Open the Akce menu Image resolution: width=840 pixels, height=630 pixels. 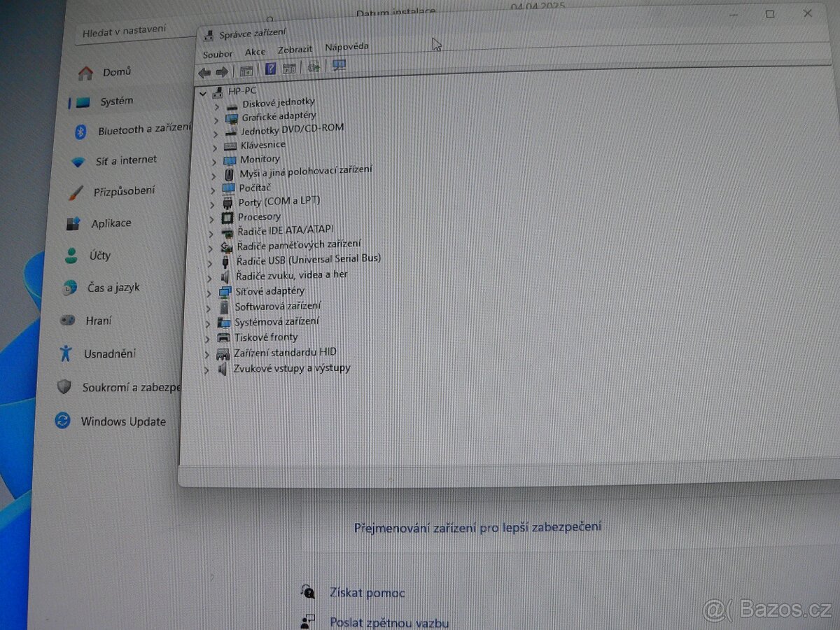255,52
